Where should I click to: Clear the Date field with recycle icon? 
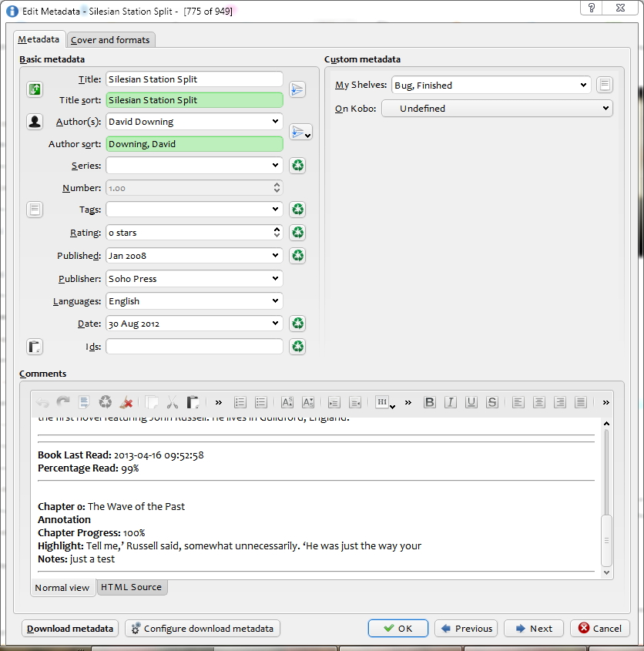point(297,324)
